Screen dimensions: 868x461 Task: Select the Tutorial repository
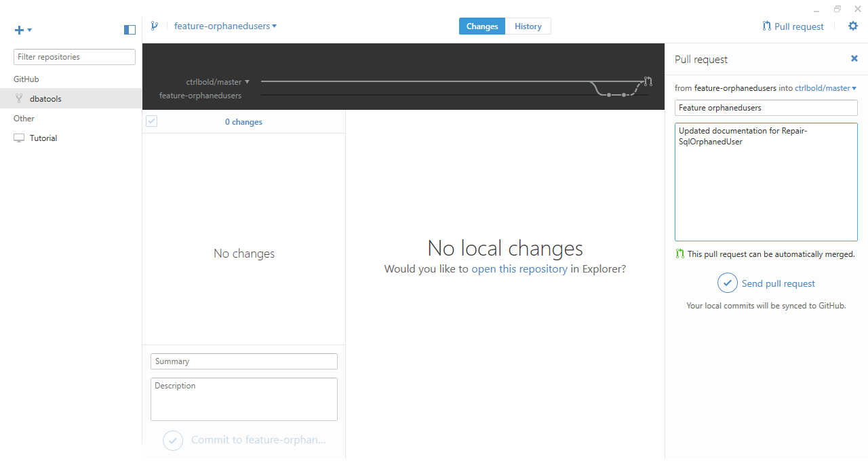pyautogui.click(x=71, y=138)
